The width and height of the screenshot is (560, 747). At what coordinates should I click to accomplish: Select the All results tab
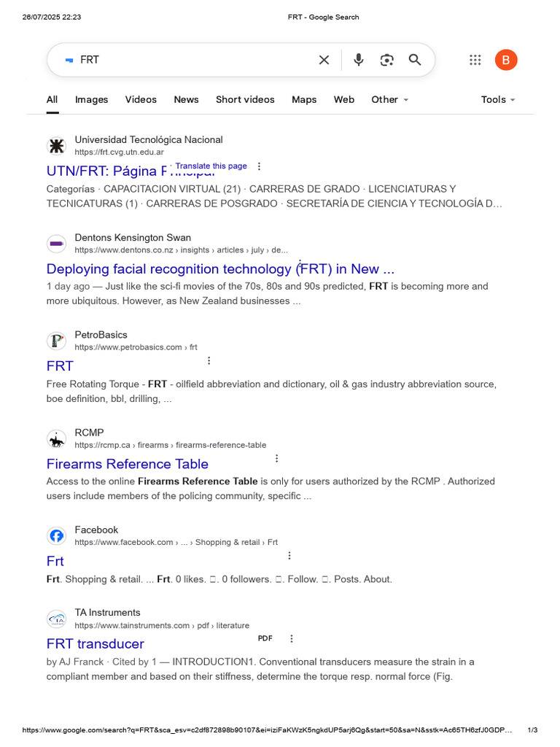point(52,99)
